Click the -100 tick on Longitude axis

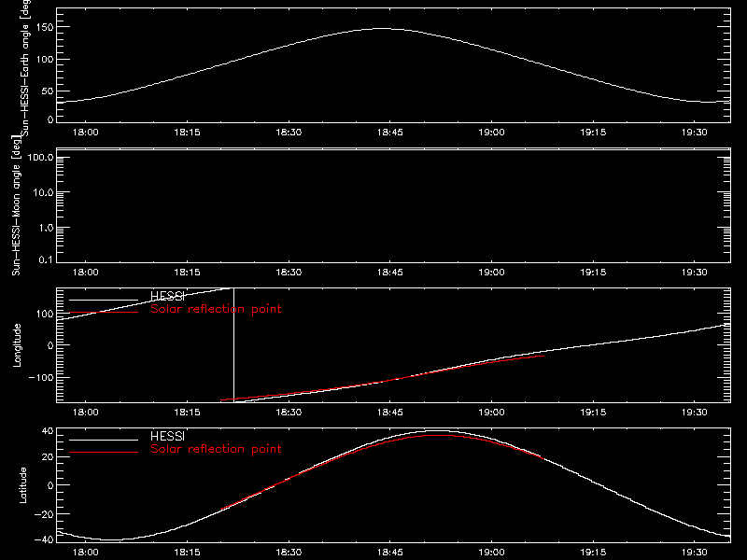point(41,378)
